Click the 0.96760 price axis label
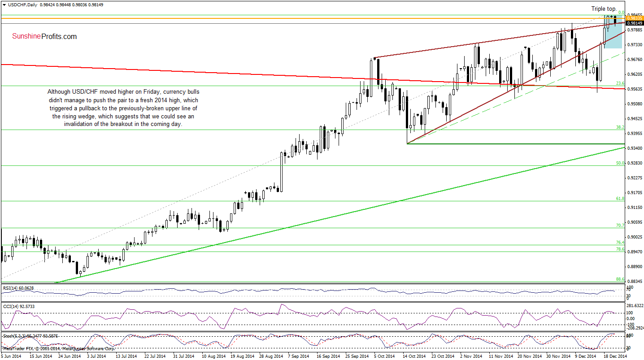644x360 pixels. pyautogui.click(x=635, y=60)
